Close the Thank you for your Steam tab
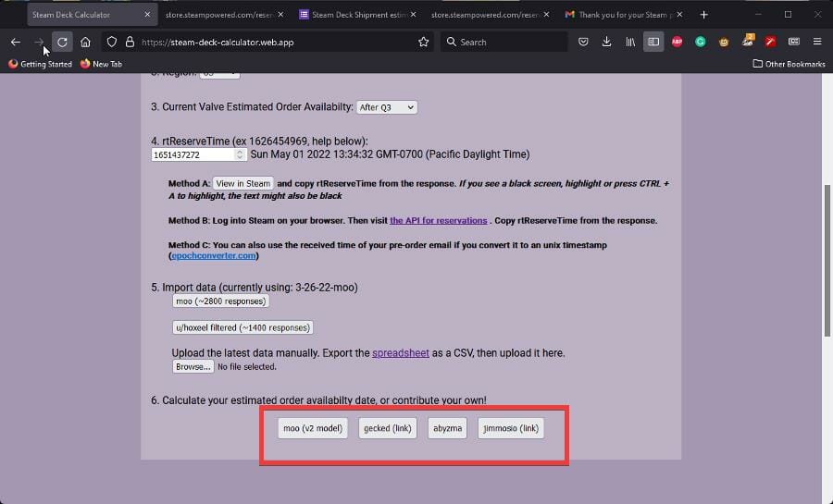 coord(679,15)
